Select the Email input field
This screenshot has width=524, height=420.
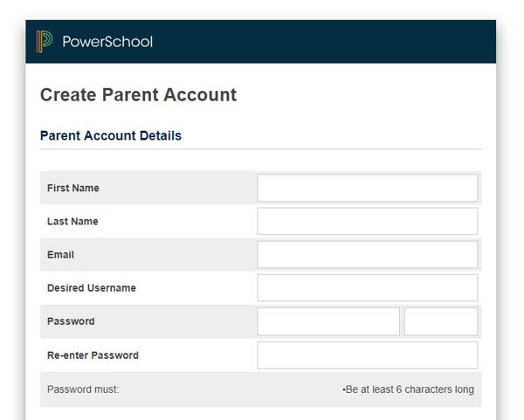point(368,255)
